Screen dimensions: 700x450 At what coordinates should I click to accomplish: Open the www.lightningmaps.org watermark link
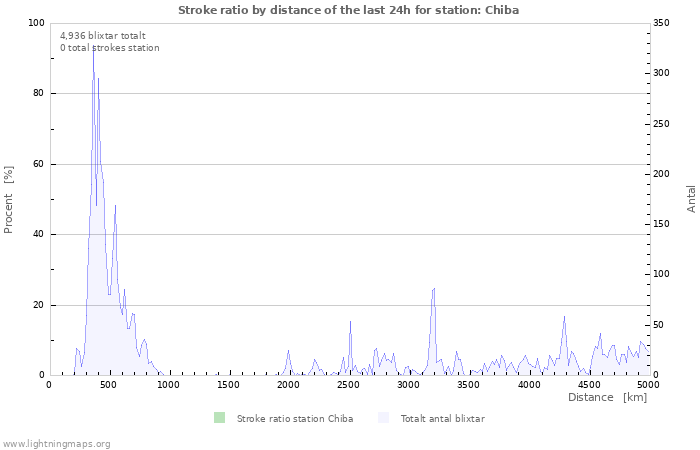click(56, 443)
